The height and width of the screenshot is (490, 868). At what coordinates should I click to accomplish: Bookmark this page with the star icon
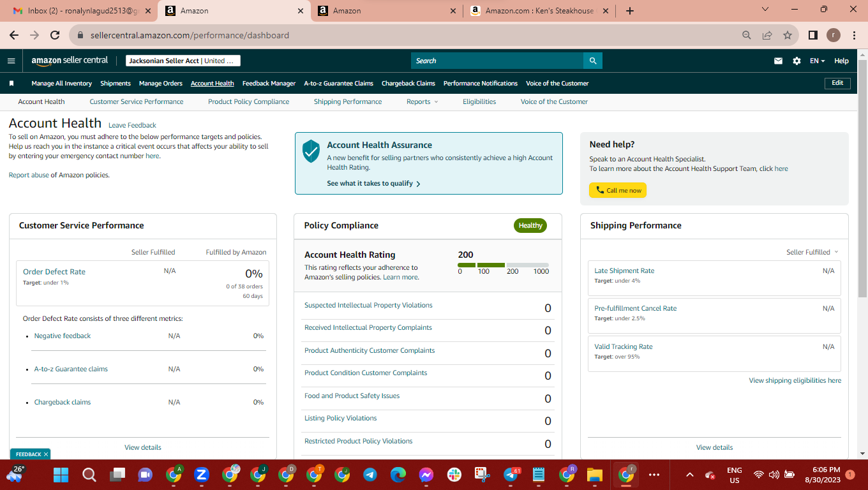click(x=788, y=35)
